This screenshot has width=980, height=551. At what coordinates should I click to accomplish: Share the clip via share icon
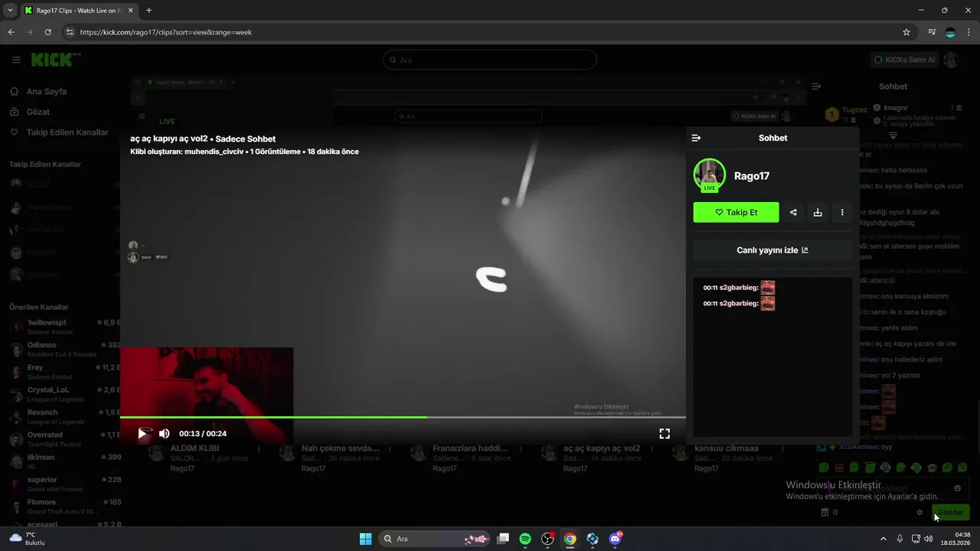coord(793,212)
